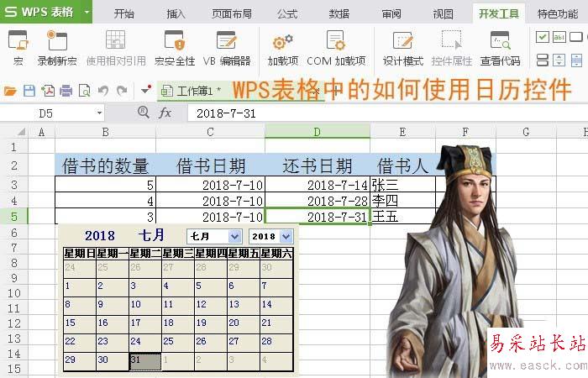Click the 还书日期 header cell

318,165
